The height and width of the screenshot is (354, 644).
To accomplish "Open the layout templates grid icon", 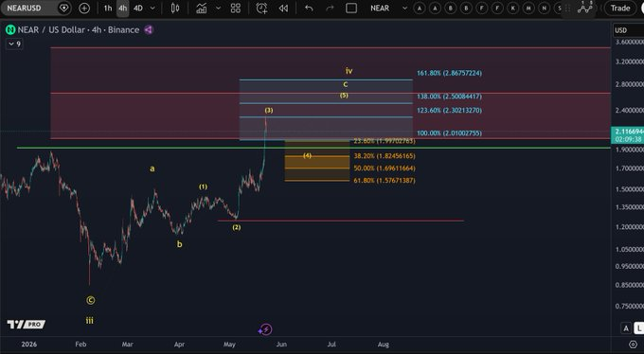I will coord(235,9).
